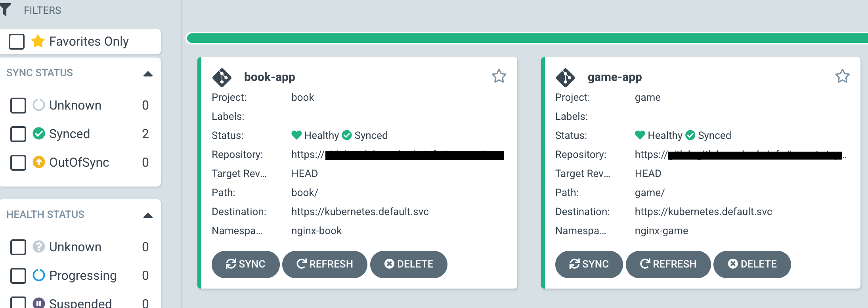Screen dimensions: 868x308
Task: Click the filters funnel icon
Action: (6, 10)
